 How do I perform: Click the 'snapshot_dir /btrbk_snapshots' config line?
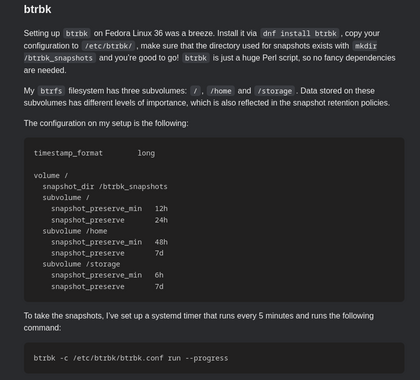pyautogui.click(x=105, y=187)
